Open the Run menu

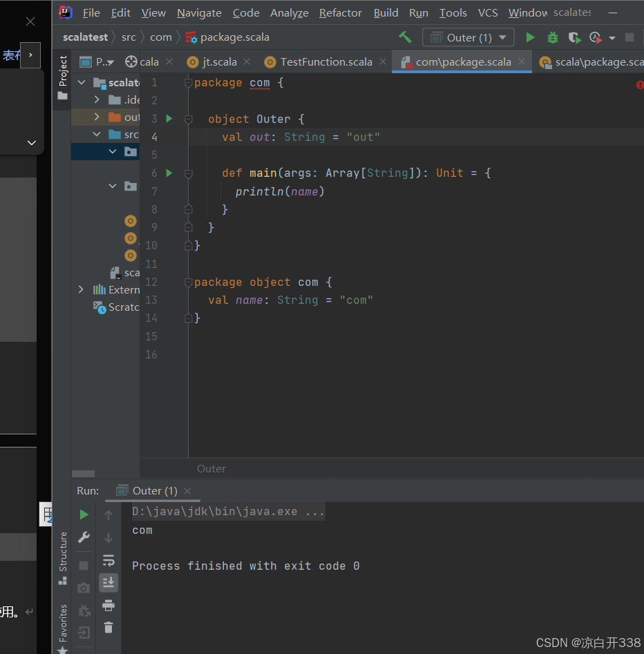coord(419,13)
